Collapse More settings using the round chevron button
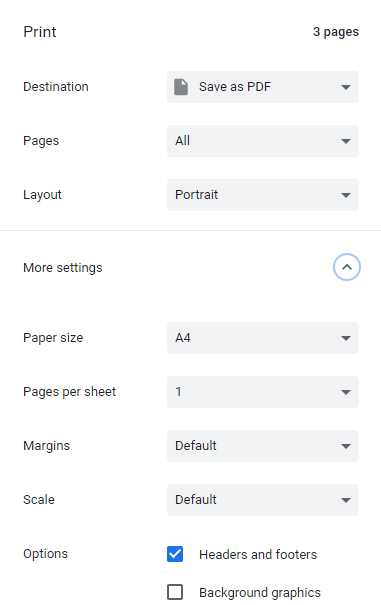The height and width of the screenshot is (605, 381). tap(347, 267)
